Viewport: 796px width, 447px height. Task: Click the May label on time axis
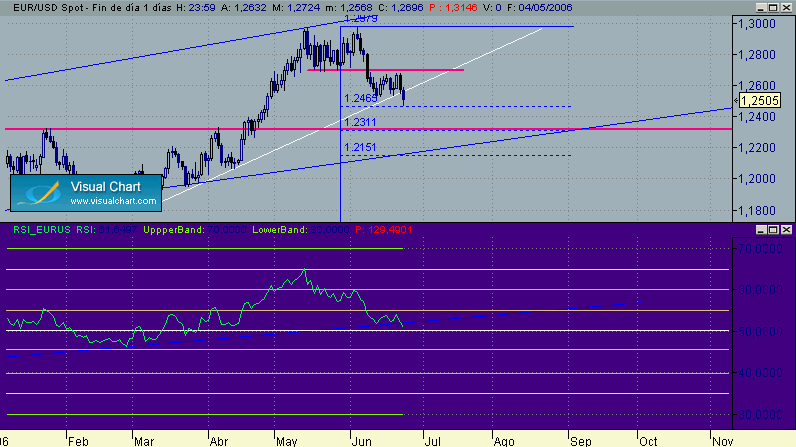[x=287, y=441]
